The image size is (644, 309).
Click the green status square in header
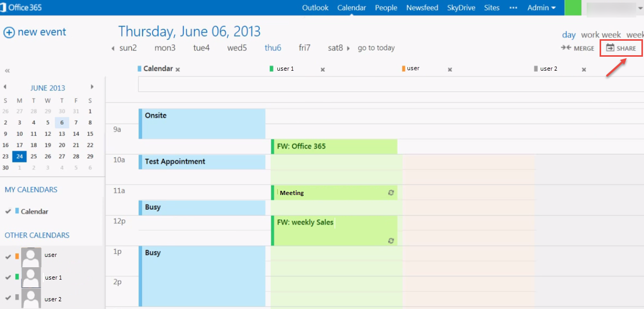pos(572,8)
